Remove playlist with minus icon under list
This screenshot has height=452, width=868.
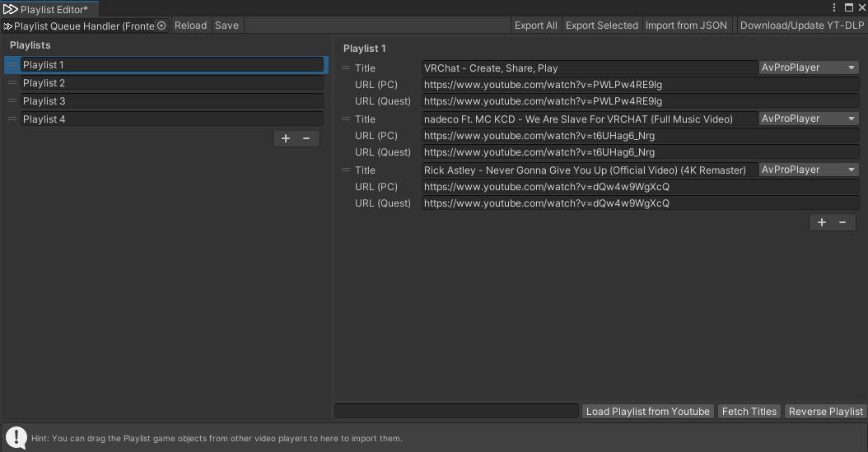pos(306,138)
